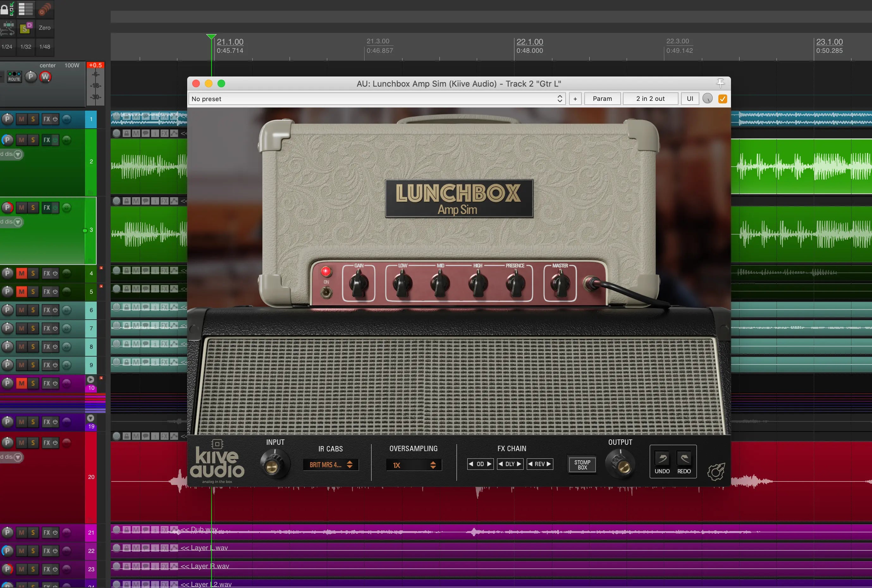872x588 pixels.
Task: Click the envelope icon on Layer L.wav item
Action: click(174, 548)
